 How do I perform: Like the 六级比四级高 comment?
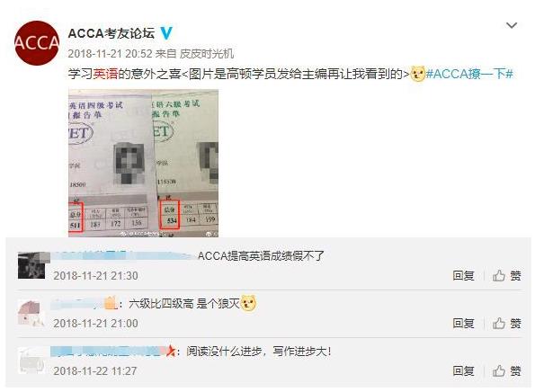[x=507, y=323]
